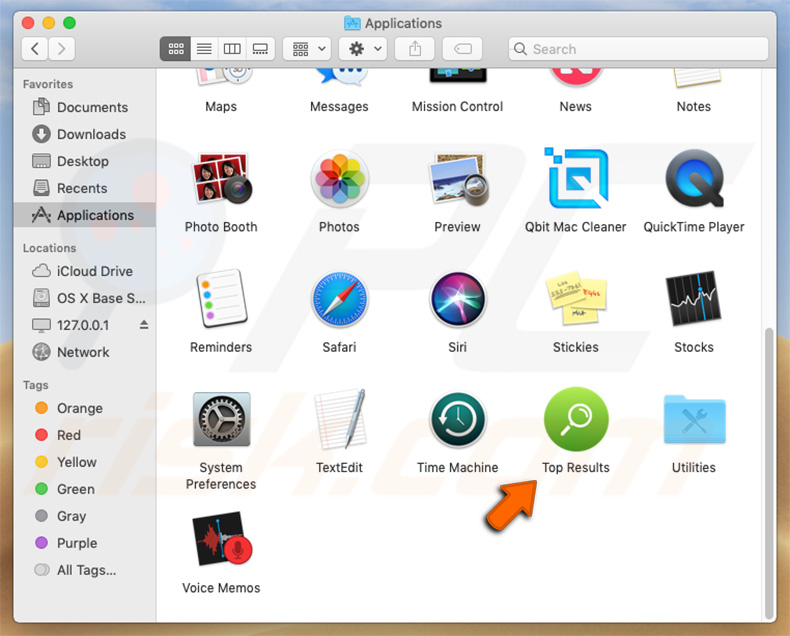The image size is (790, 636).
Task: Go back with the left chevron
Action: pos(35,49)
